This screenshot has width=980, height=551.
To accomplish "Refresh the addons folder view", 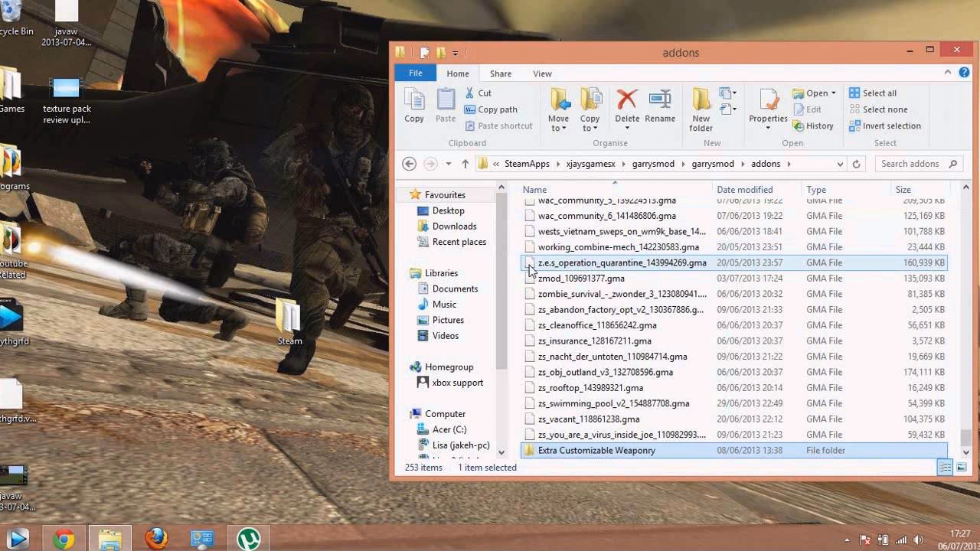I will point(857,164).
